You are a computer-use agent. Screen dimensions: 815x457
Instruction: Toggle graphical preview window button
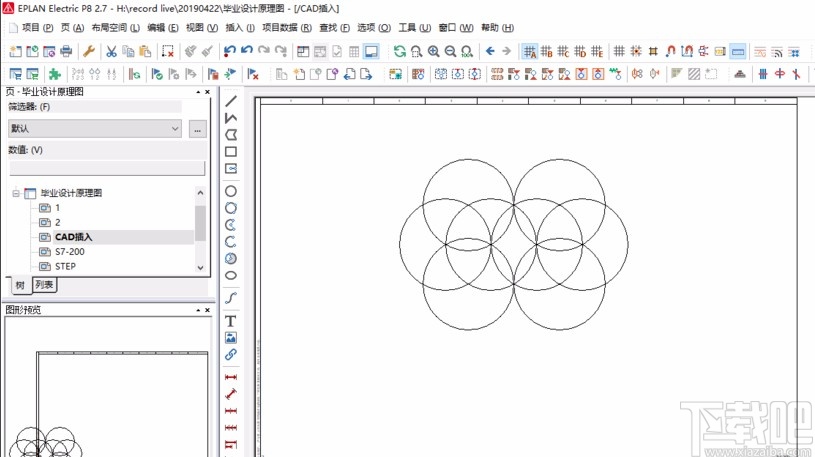coord(371,51)
